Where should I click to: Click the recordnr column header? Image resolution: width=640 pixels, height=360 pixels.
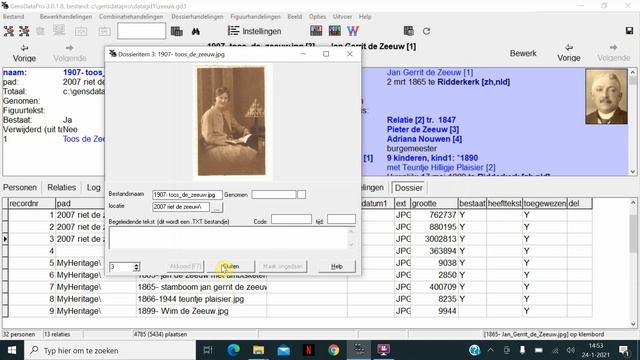32,203
